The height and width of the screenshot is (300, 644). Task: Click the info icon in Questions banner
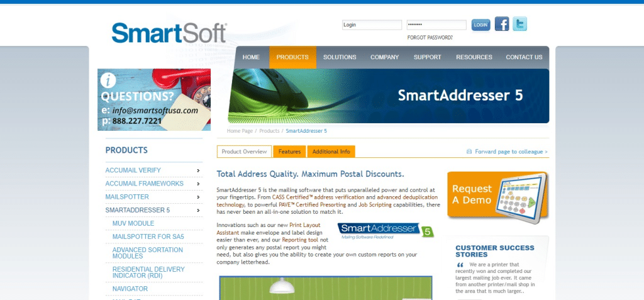coord(108,80)
